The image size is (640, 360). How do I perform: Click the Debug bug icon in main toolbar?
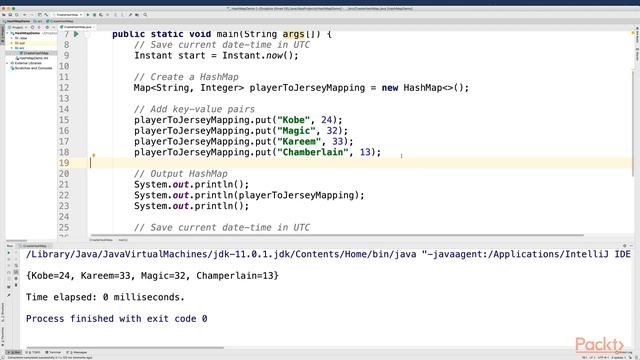[x=94, y=15]
